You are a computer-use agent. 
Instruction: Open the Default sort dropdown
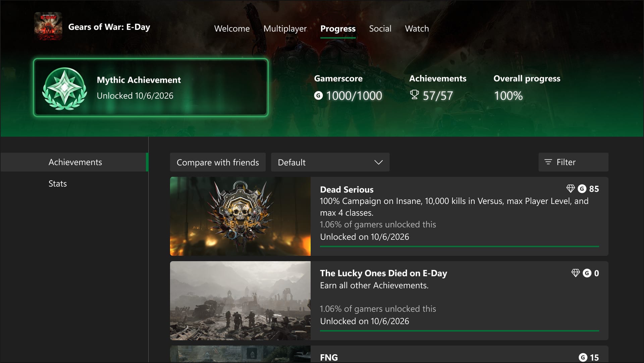click(330, 162)
